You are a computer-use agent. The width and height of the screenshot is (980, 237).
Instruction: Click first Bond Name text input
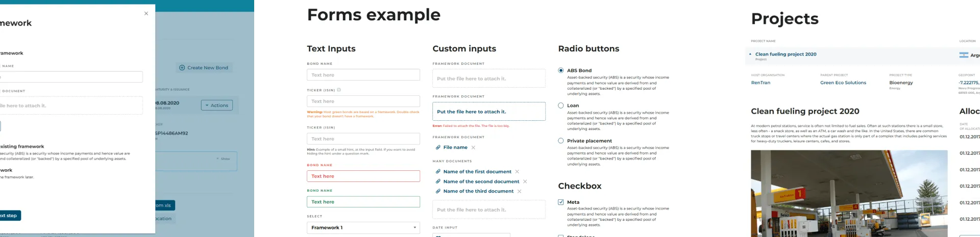363,75
